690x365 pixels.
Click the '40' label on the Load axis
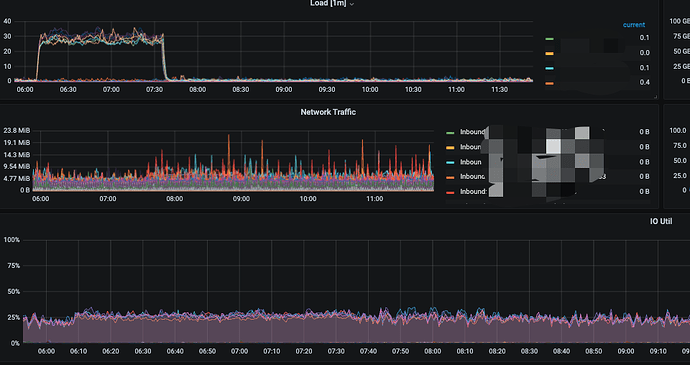[7, 21]
